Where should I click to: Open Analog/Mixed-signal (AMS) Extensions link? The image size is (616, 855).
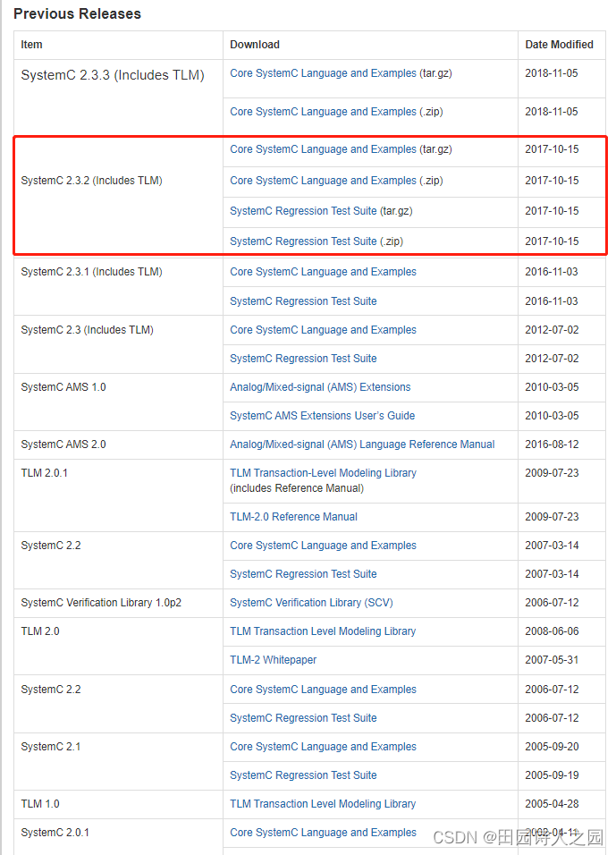click(320, 387)
